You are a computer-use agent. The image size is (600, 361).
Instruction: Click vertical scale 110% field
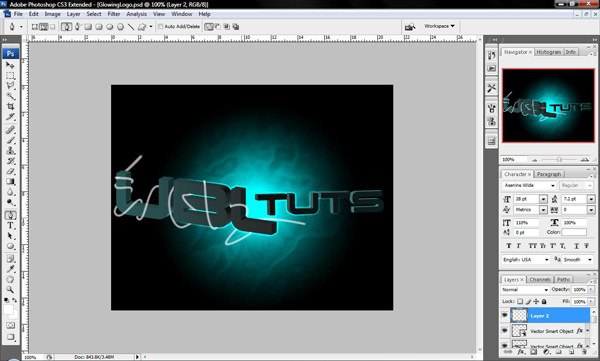526,222
